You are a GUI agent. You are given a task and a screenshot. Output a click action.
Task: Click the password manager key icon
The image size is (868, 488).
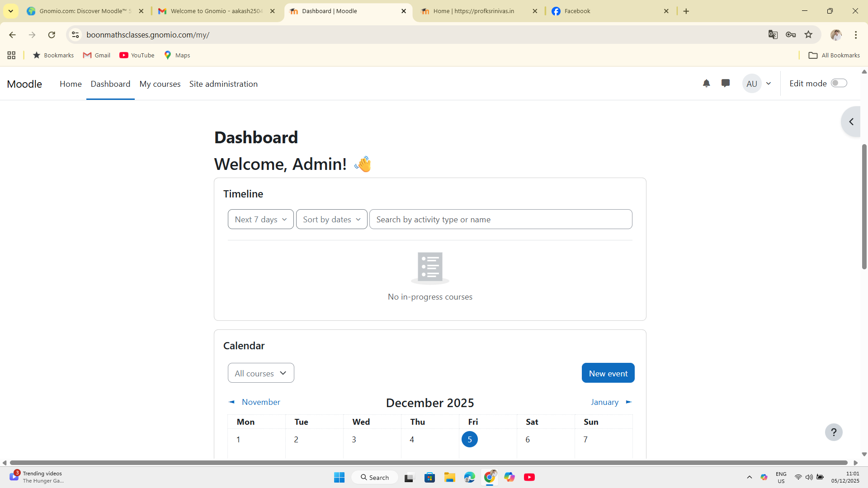(x=791, y=35)
